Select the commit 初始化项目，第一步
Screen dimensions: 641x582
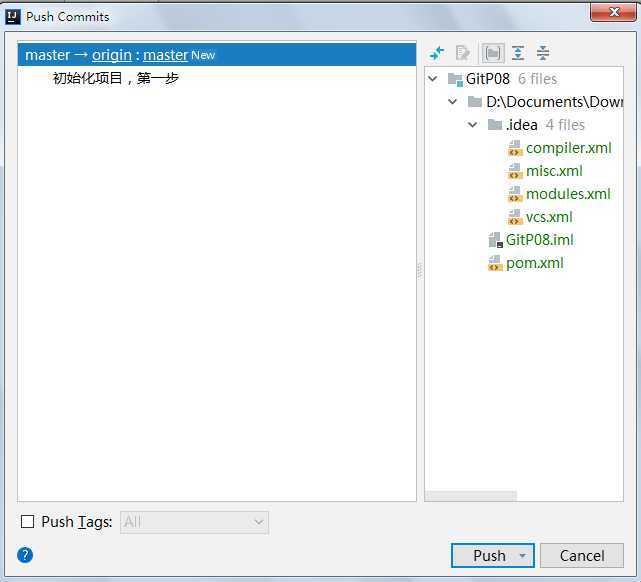pyautogui.click(x=116, y=78)
